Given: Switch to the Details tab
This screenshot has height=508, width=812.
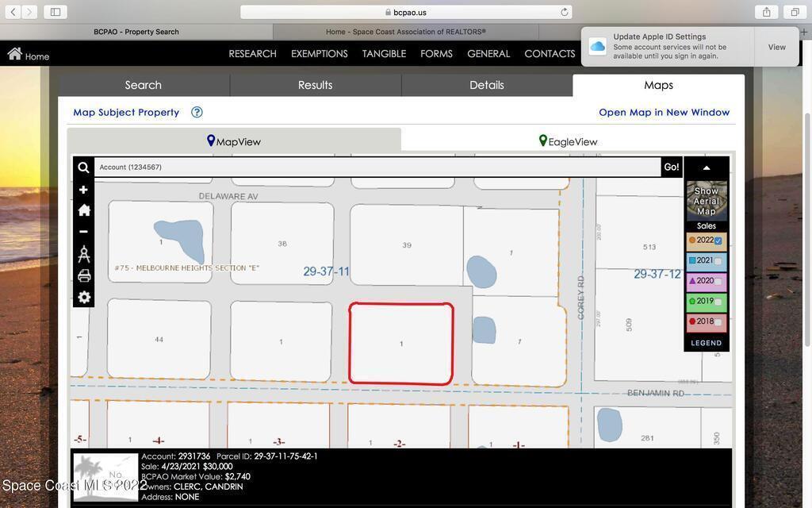Looking at the screenshot, I should [486, 85].
